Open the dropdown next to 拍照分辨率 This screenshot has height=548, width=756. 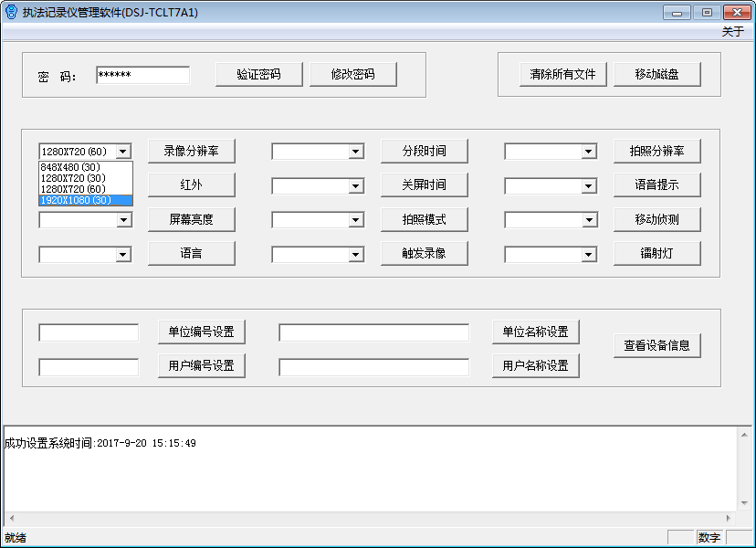[x=589, y=152]
